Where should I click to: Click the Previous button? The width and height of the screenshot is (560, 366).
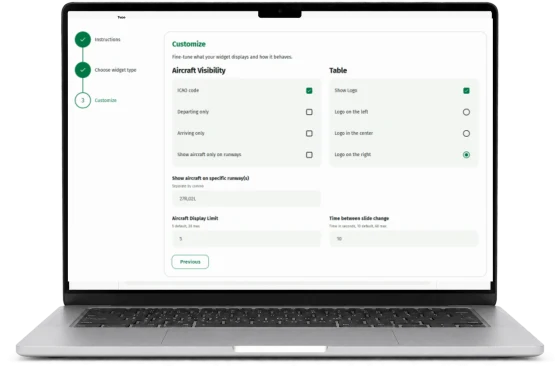click(190, 262)
